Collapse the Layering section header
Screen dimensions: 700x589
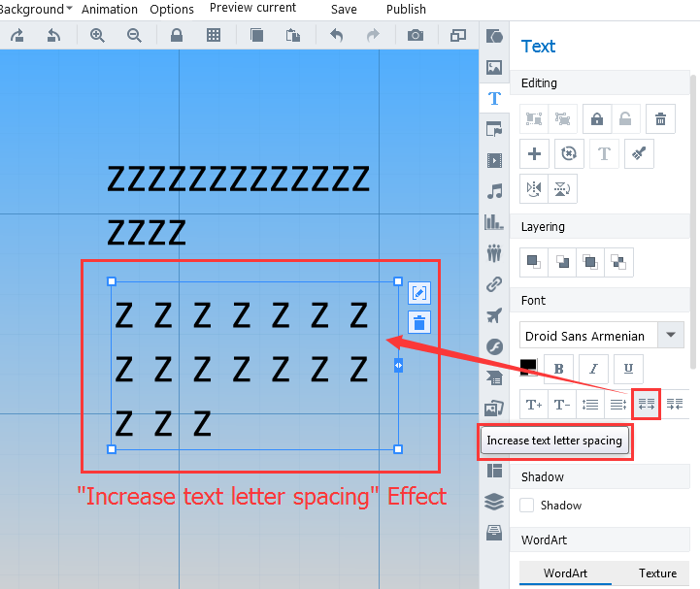[544, 226]
